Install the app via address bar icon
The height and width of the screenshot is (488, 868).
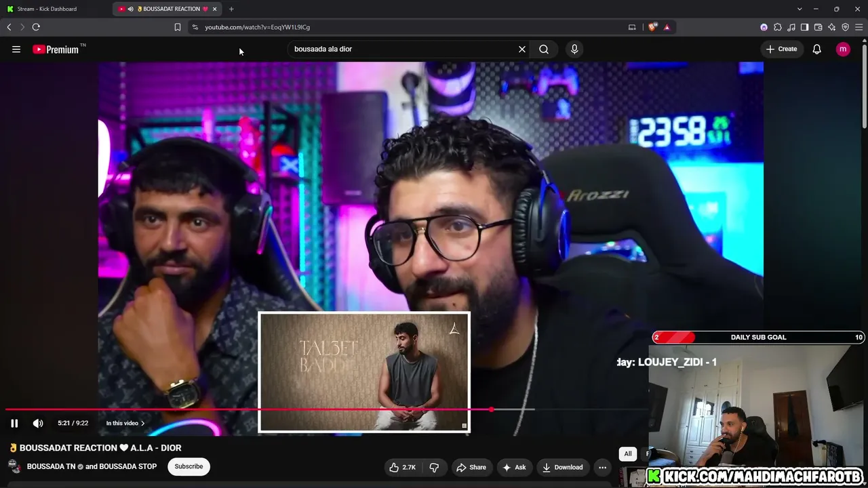coord(632,27)
